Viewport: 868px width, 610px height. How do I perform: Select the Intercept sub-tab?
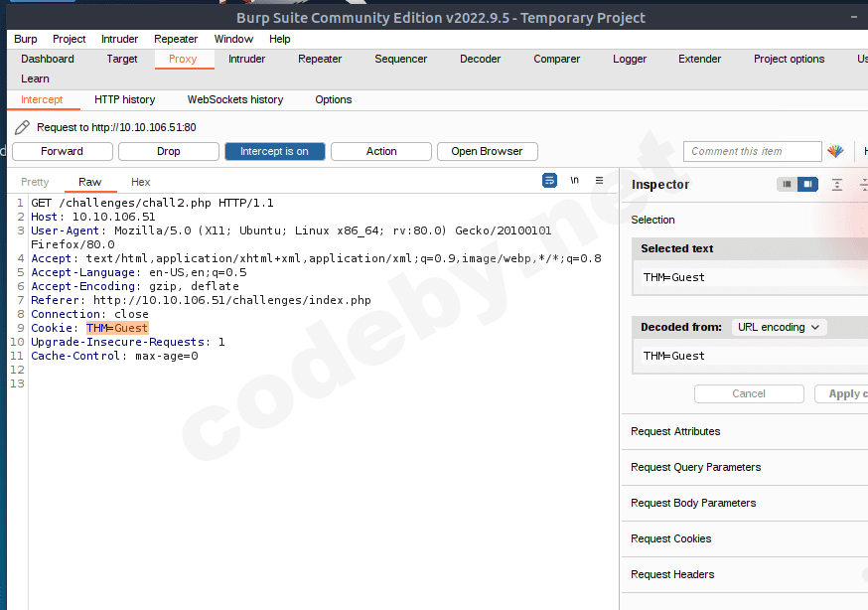click(x=42, y=99)
